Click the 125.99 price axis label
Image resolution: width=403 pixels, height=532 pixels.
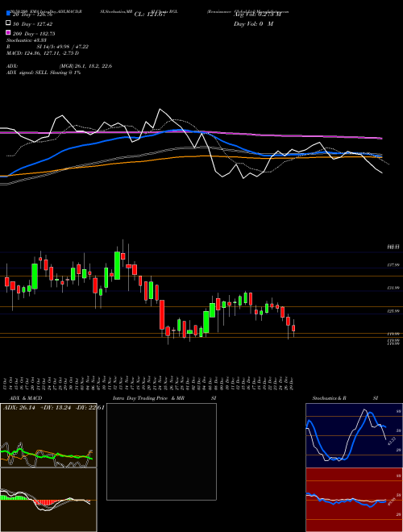[393, 311]
